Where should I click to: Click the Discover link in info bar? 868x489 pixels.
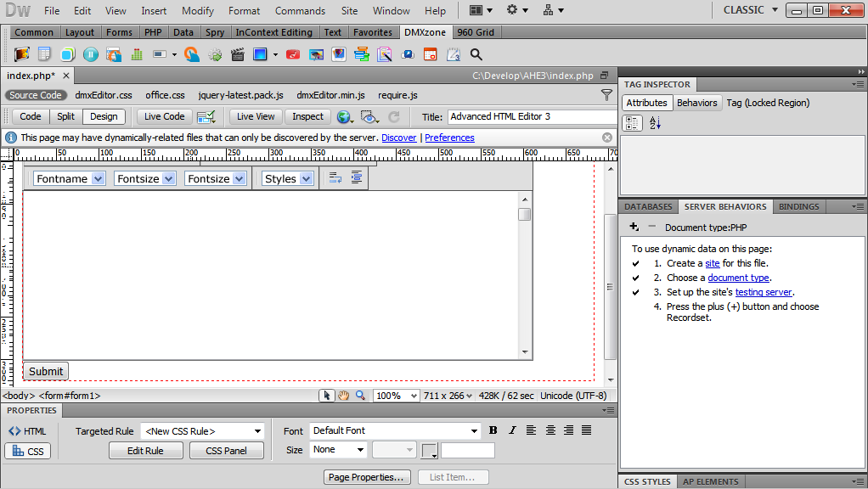pos(398,138)
